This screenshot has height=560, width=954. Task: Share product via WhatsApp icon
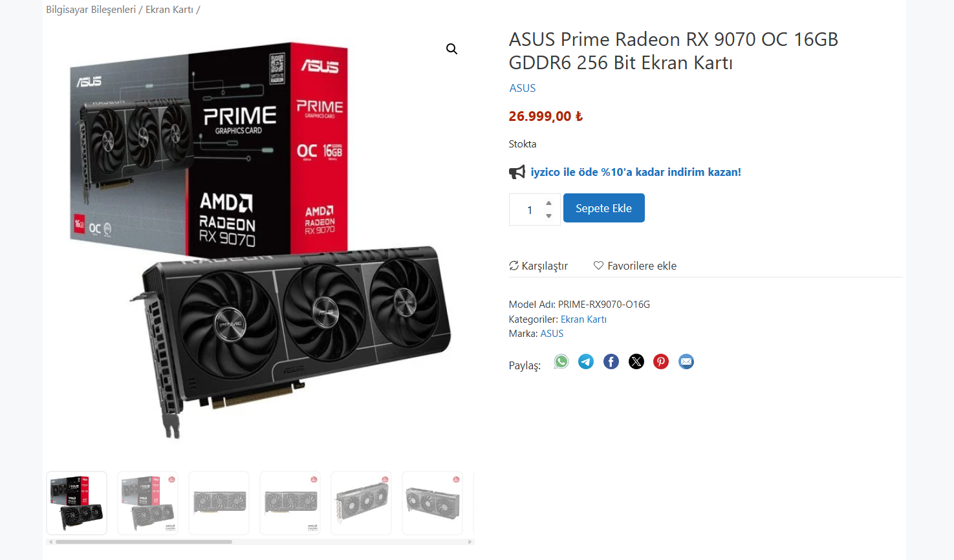(561, 361)
